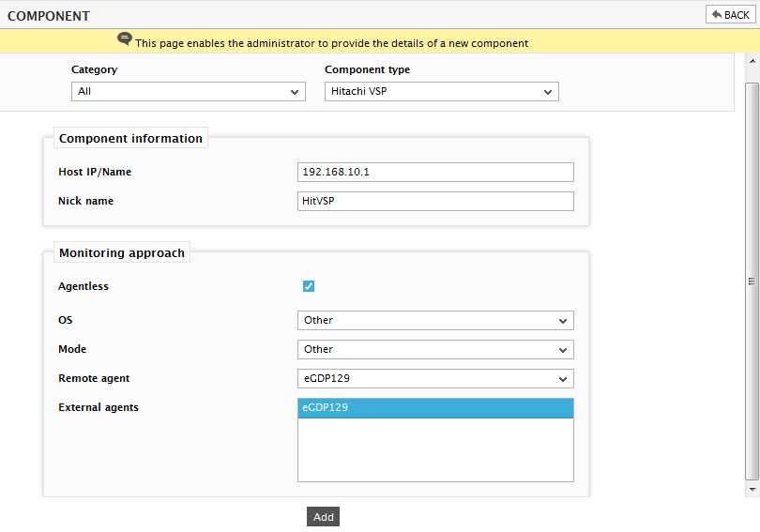
Task: Click the scrollbar down arrow
Action: point(752,490)
